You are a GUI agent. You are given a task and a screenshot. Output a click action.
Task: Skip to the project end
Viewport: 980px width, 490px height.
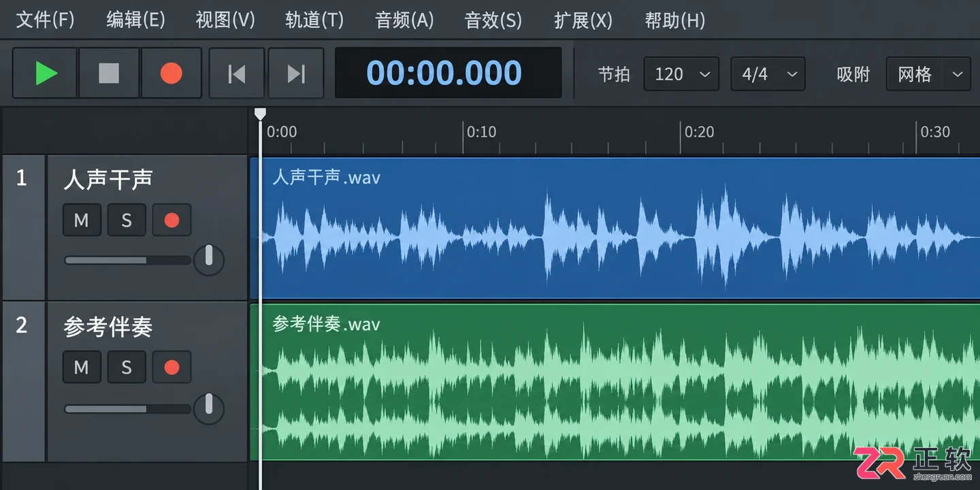point(296,73)
